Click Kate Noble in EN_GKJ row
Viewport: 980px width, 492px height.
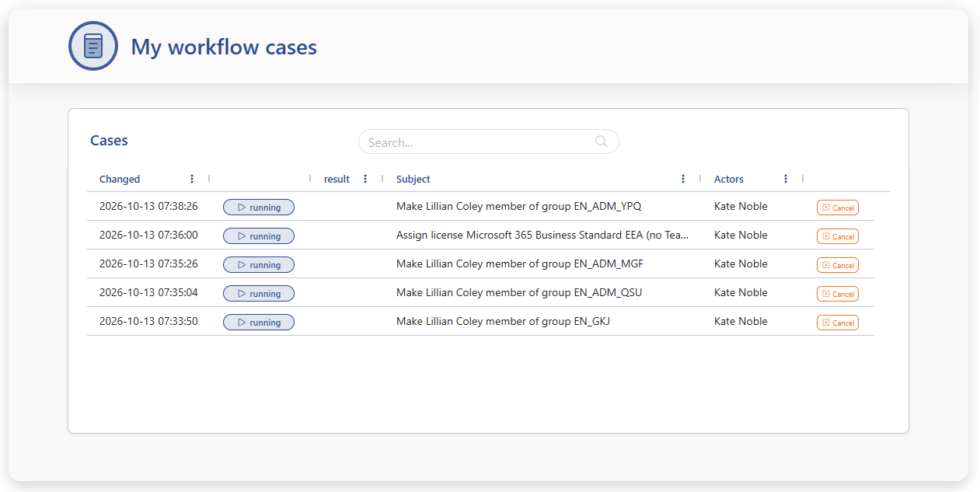(741, 321)
